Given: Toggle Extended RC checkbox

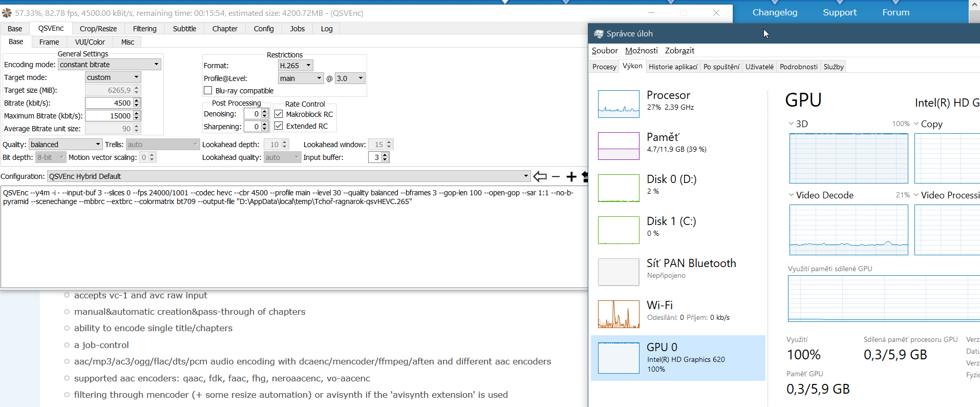Looking at the screenshot, I should pos(279,126).
